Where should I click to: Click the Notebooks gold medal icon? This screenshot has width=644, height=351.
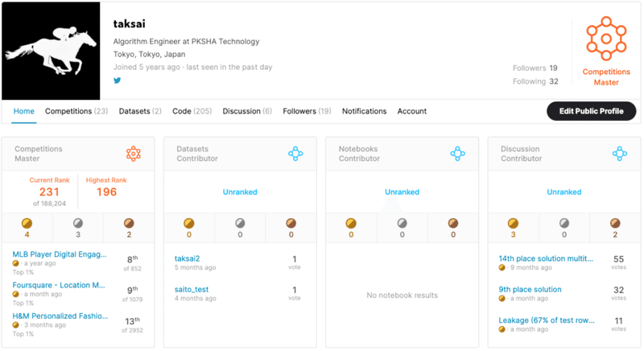pos(351,223)
